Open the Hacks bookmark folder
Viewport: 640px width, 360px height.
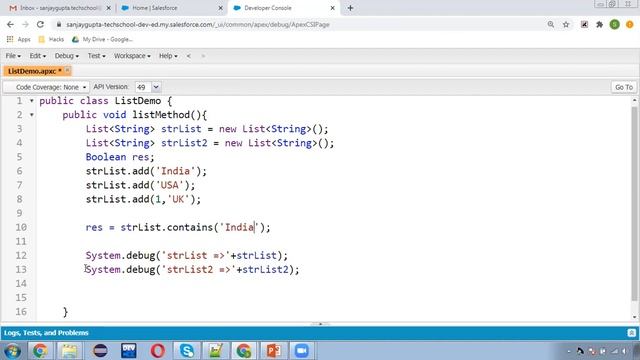click(x=51, y=40)
